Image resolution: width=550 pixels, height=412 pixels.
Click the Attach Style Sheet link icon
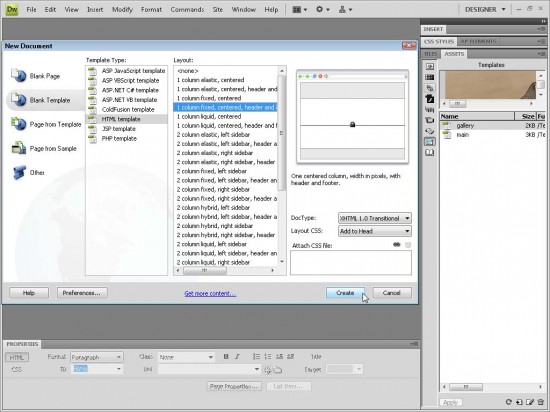(397, 245)
